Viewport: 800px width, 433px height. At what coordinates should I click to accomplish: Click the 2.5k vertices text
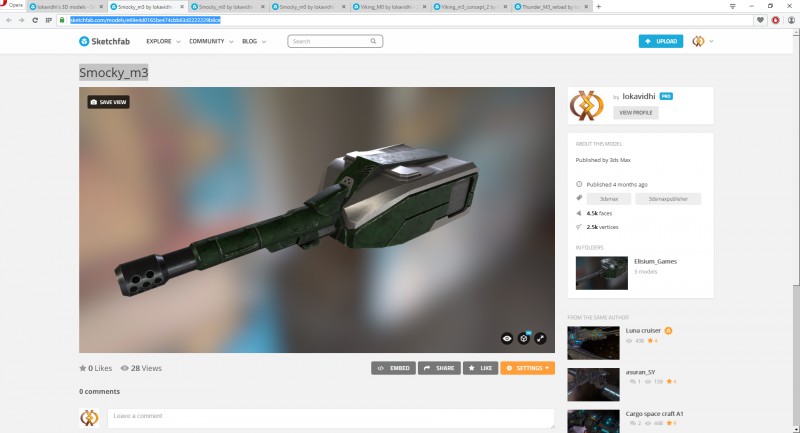click(602, 227)
